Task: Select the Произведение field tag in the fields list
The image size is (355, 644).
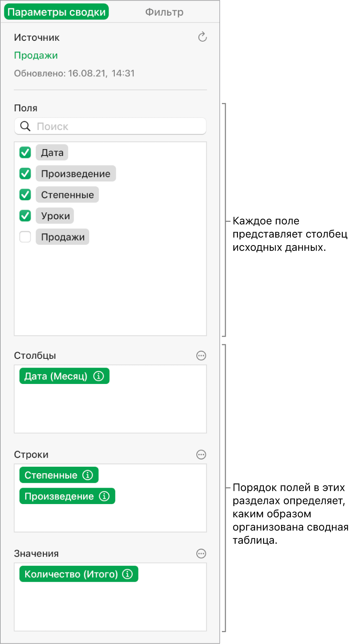Action: [76, 173]
